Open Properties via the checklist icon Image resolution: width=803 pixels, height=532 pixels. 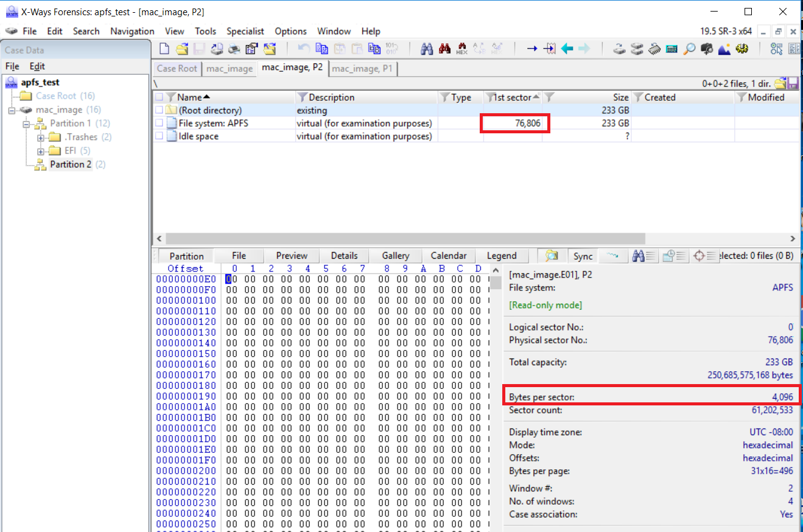[251, 49]
